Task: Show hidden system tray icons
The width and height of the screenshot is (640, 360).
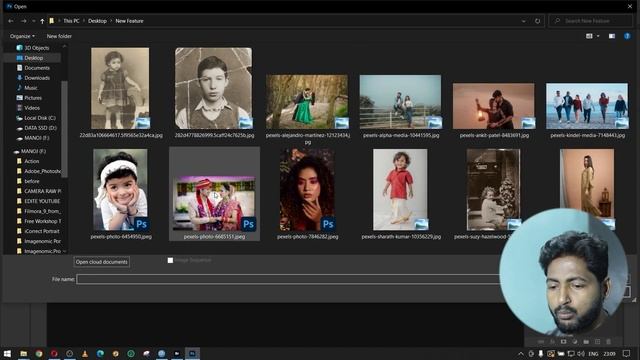Action: (521, 353)
